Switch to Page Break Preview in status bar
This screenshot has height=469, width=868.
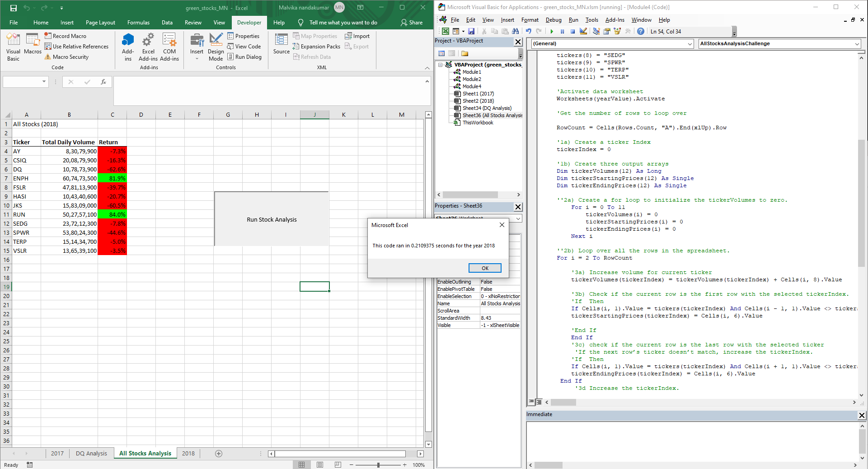pos(338,465)
